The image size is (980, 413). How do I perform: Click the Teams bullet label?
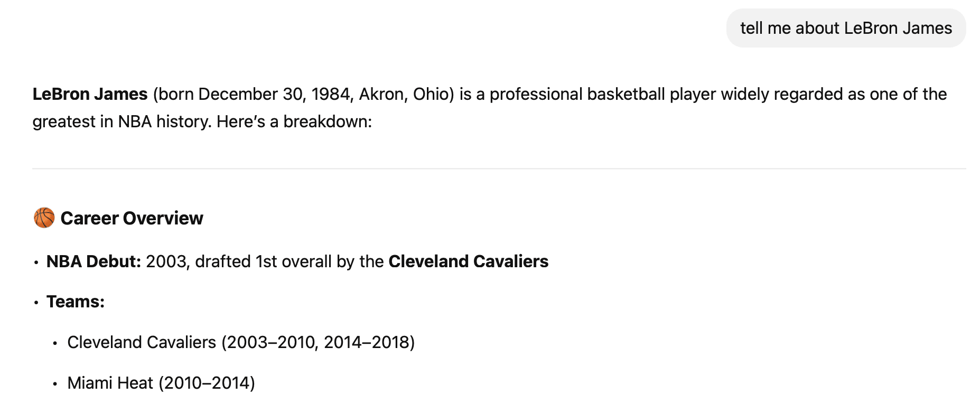click(76, 302)
